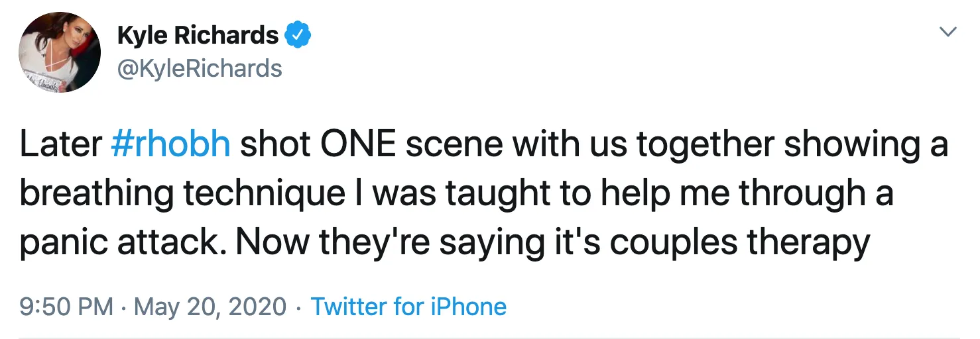Click the divider line below the tweet

(489, 338)
